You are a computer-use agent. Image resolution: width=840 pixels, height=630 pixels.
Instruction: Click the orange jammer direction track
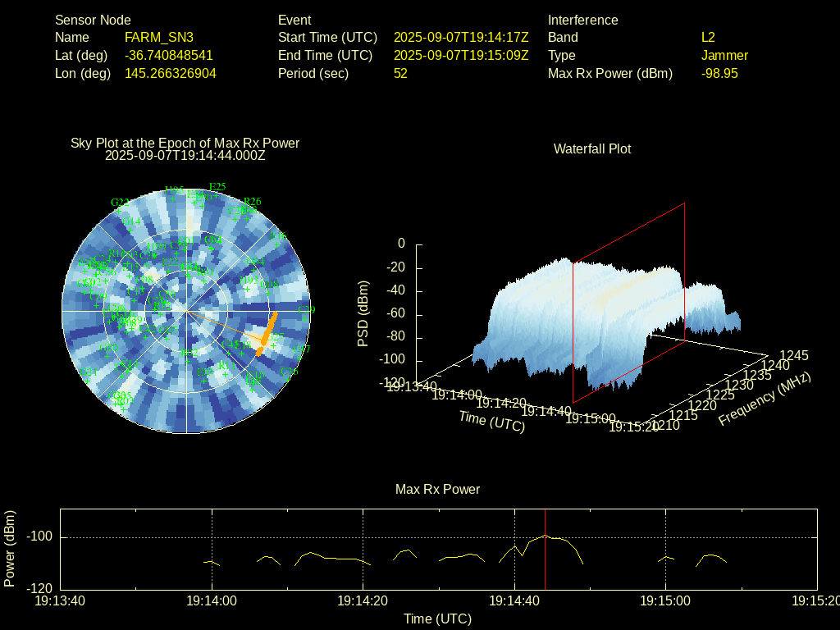(x=267, y=331)
